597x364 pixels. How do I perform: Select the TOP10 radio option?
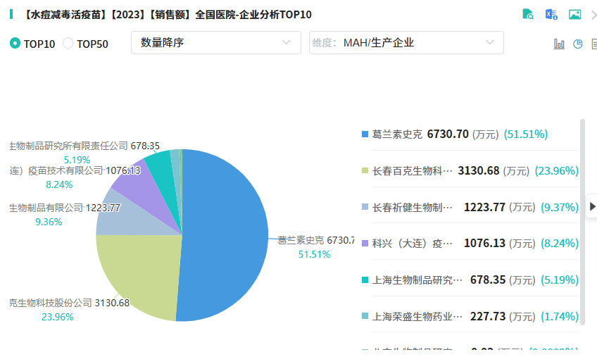coord(15,44)
